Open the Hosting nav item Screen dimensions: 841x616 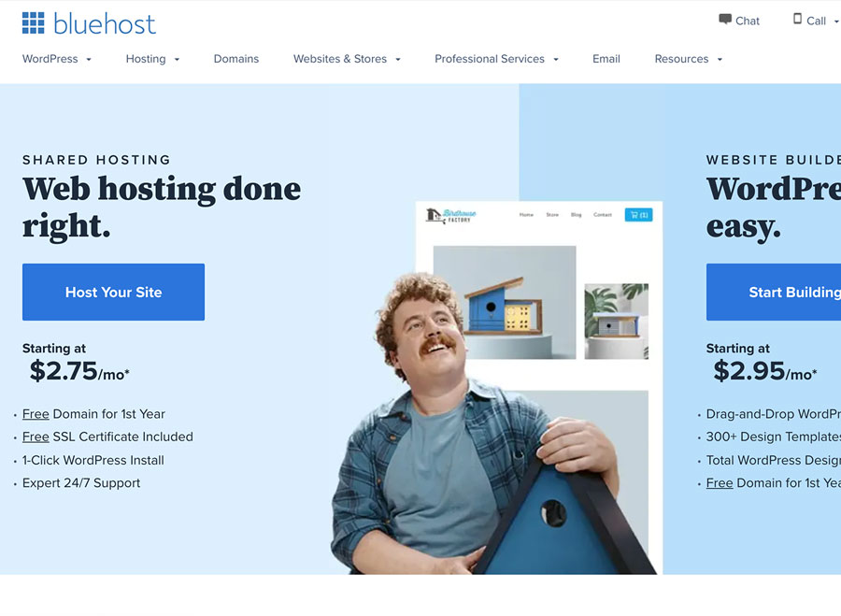146,59
